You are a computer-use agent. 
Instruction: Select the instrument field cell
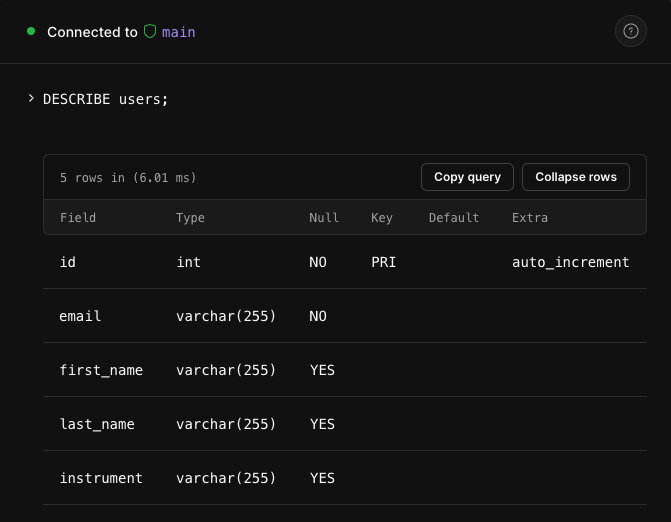click(101, 478)
